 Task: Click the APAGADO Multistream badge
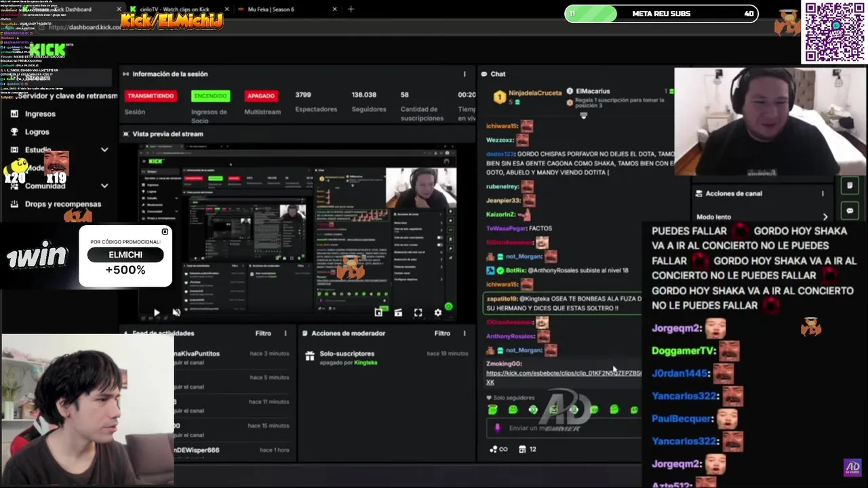[260, 96]
